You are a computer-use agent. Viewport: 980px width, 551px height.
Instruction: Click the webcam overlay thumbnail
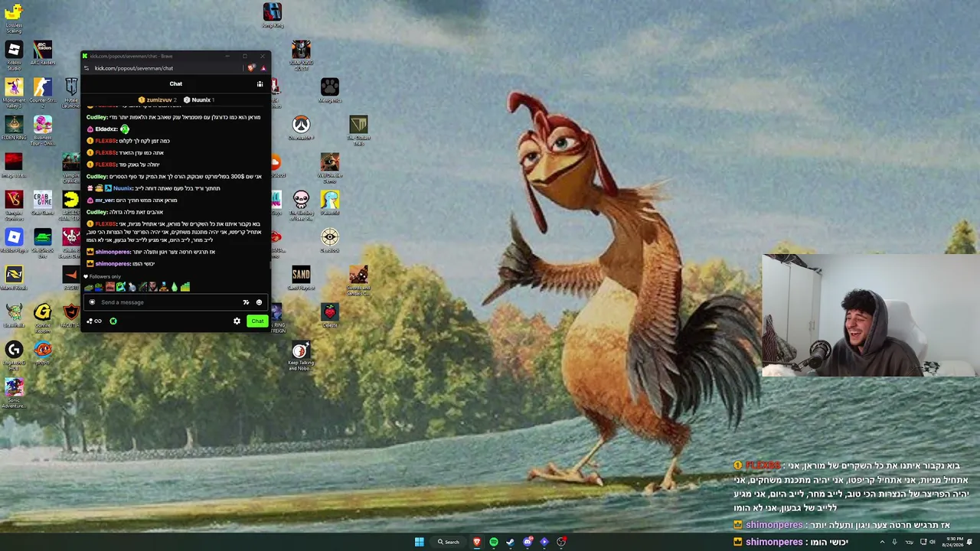[x=871, y=316]
